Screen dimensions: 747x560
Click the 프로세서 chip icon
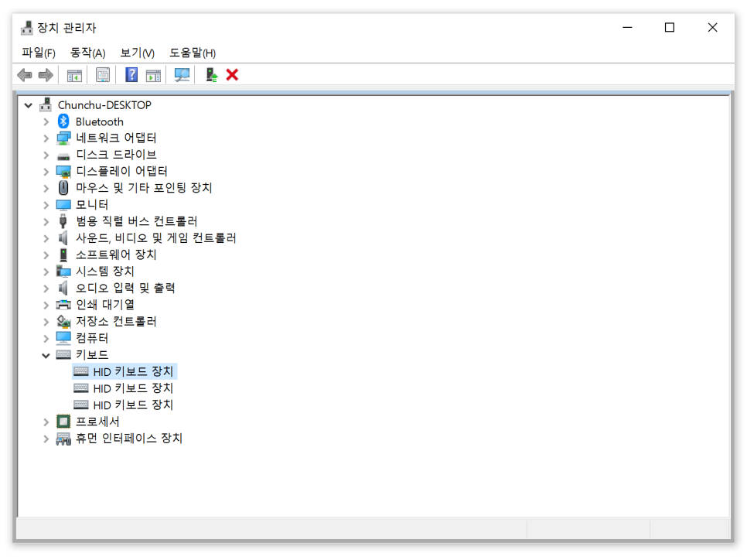[x=63, y=422]
